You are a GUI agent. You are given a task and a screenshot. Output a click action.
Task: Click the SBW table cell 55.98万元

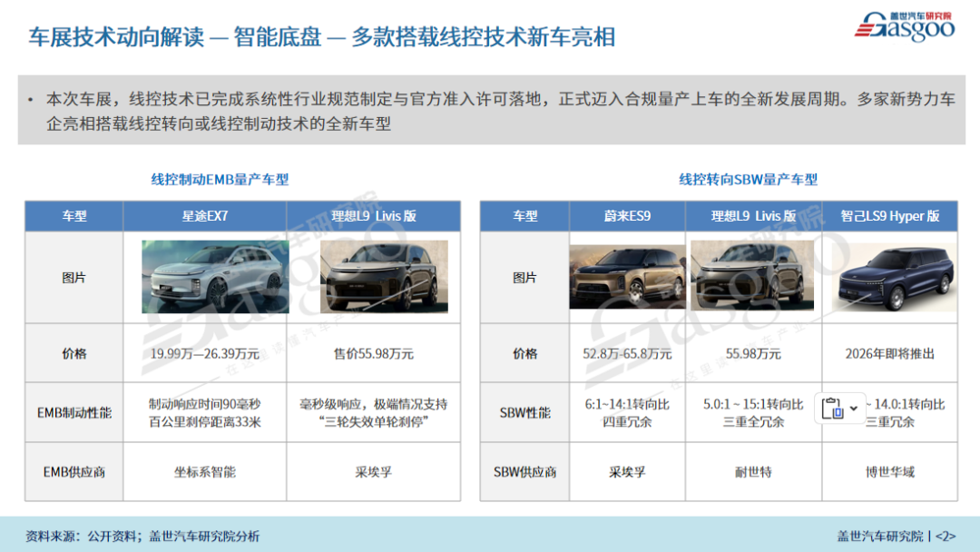(753, 354)
